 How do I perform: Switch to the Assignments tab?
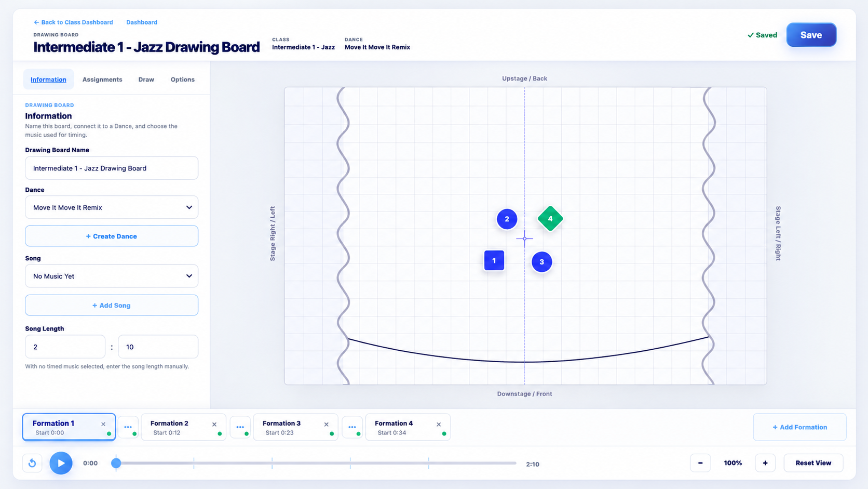[x=102, y=80]
